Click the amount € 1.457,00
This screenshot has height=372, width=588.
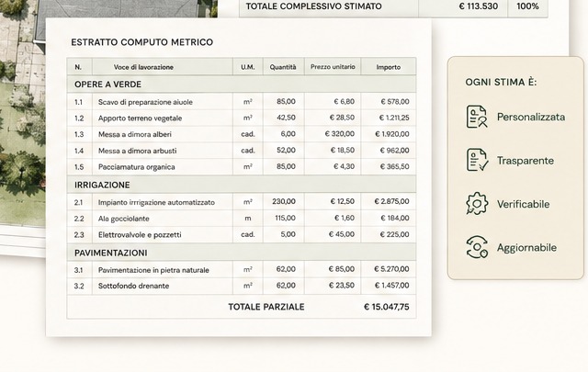click(392, 286)
